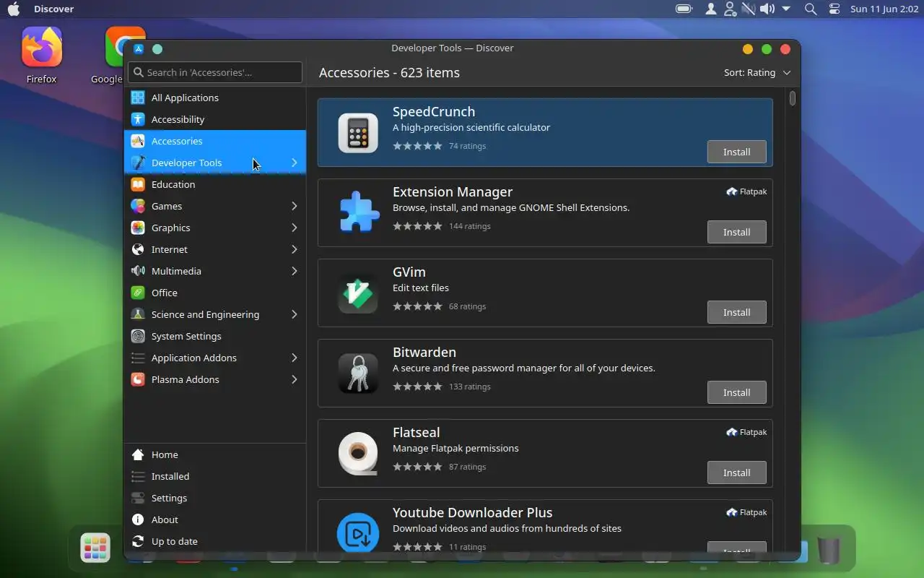The height and width of the screenshot is (578, 924).
Task: Select the Accessibility category icon
Action: [138, 119]
